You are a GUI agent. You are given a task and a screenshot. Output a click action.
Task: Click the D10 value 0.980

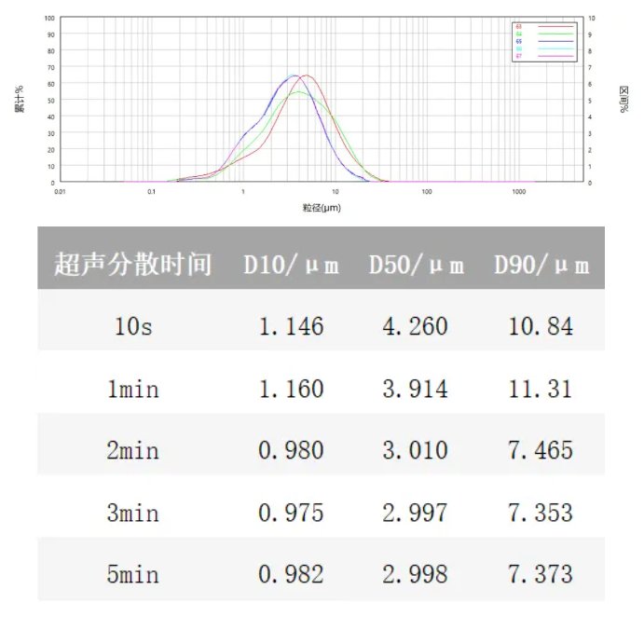coord(291,451)
